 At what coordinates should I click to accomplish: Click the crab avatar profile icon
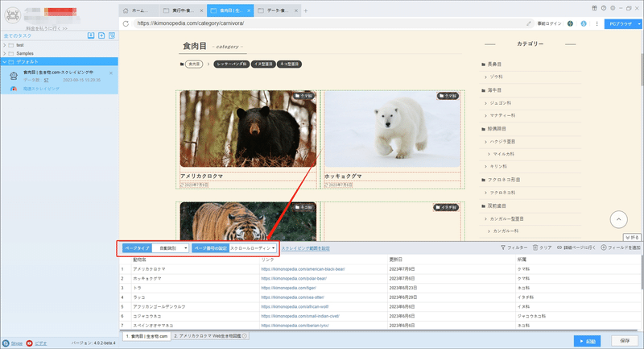(x=12, y=15)
